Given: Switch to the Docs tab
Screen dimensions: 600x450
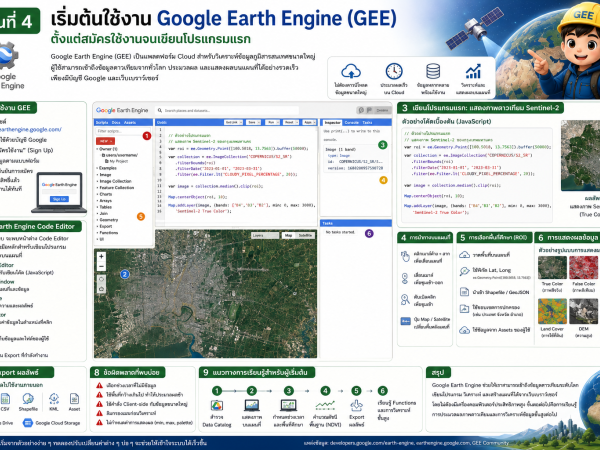Looking at the screenshot, I should click(116, 122).
